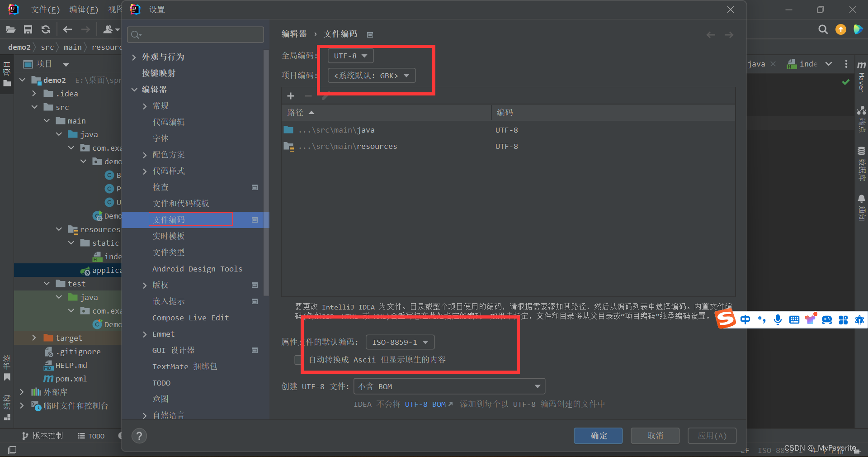Click the demo2 breadcrumb in navigation bar
The width and height of the screenshot is (868, 457).
tap(19, 47)
